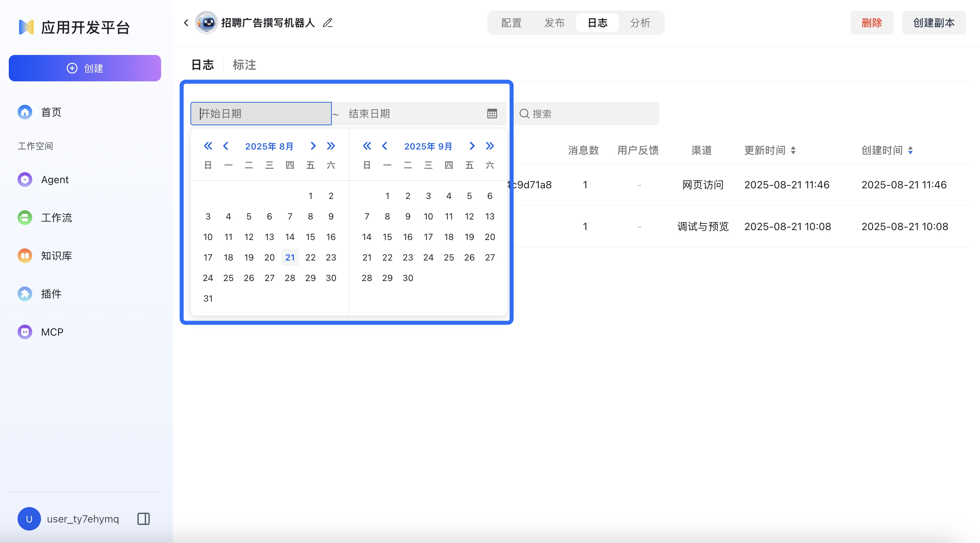Open the 标注 sub-tab
This screenshot has height=543, width=980.
[x=244, y=65]
